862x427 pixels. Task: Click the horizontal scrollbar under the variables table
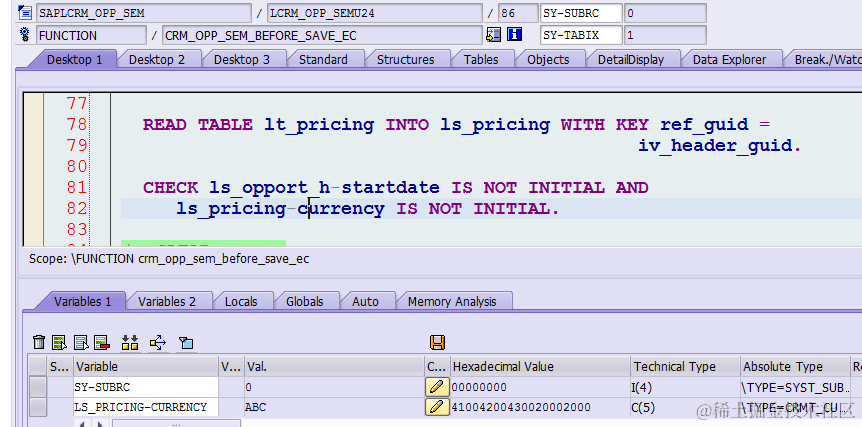click(176, 423)
